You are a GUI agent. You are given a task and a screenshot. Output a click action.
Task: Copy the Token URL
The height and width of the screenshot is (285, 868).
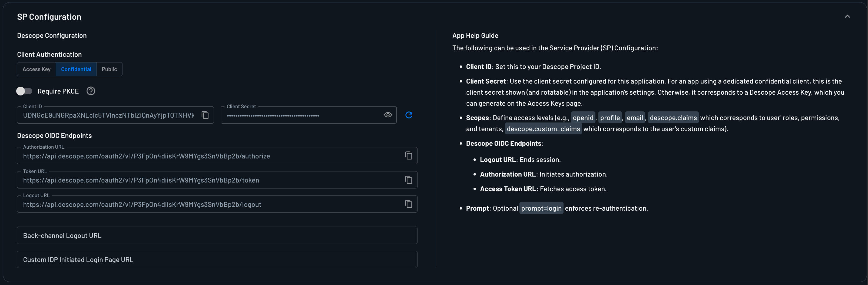pyautogui.click(x=408, y=180)
